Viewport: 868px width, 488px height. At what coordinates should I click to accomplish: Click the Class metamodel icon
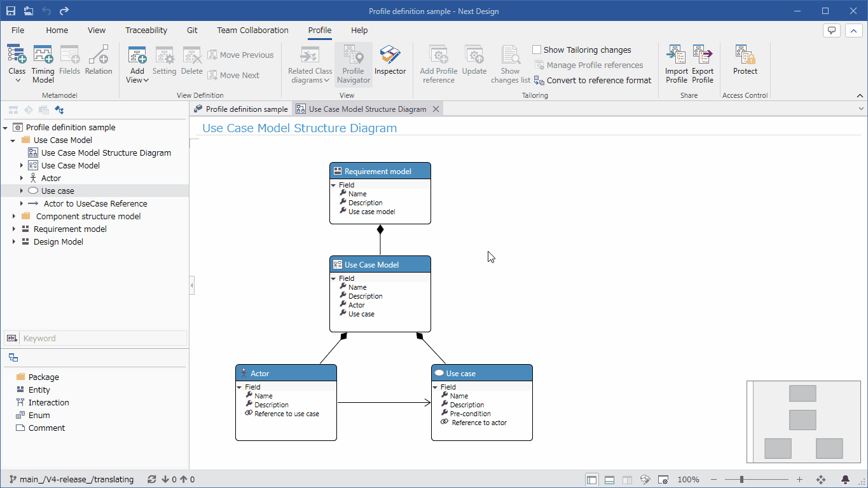[17, 55]
